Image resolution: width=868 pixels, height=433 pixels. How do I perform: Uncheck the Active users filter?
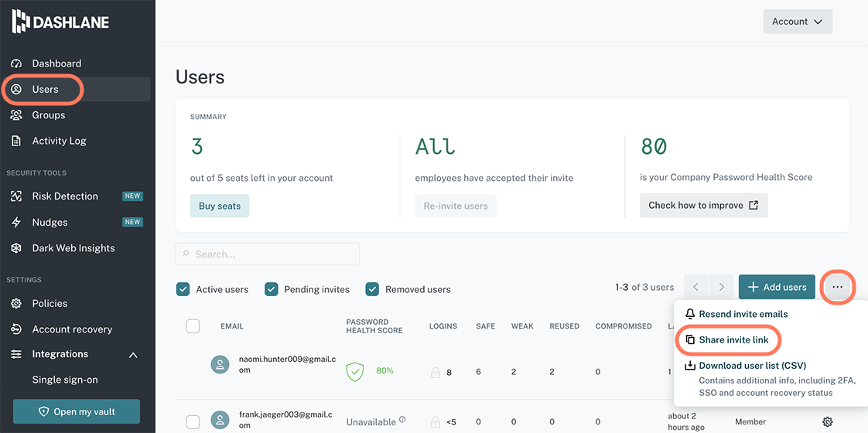pyautogui.click(x=183, y=289)
